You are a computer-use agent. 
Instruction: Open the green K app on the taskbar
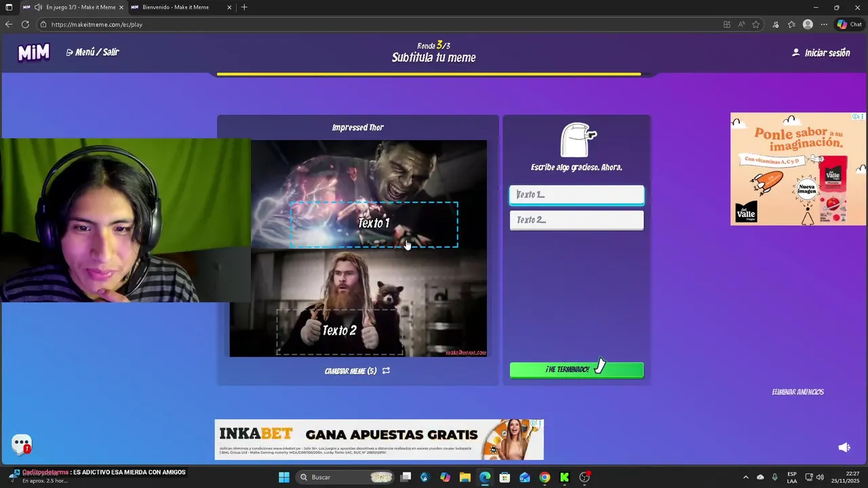coord(564,477)
